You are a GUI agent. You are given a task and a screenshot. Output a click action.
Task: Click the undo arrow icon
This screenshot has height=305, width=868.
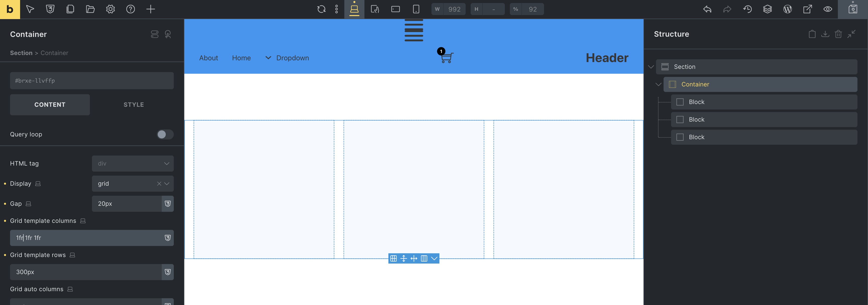click(707, 9)
